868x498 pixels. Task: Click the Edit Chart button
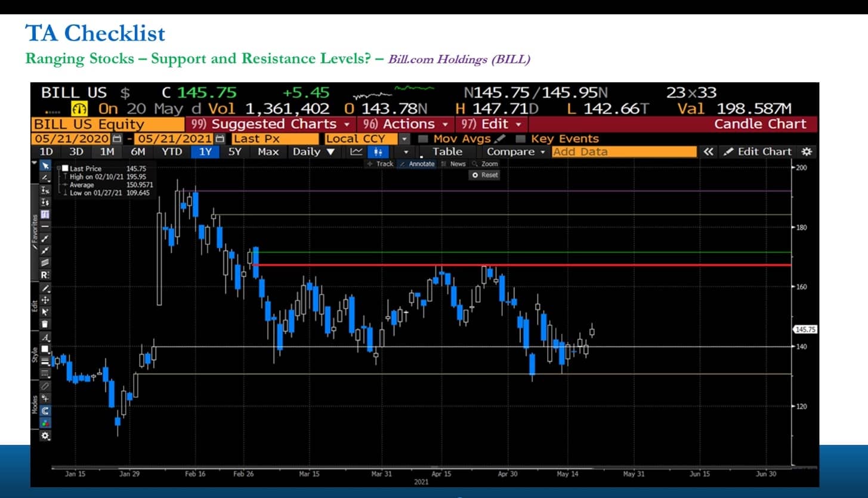758,151
